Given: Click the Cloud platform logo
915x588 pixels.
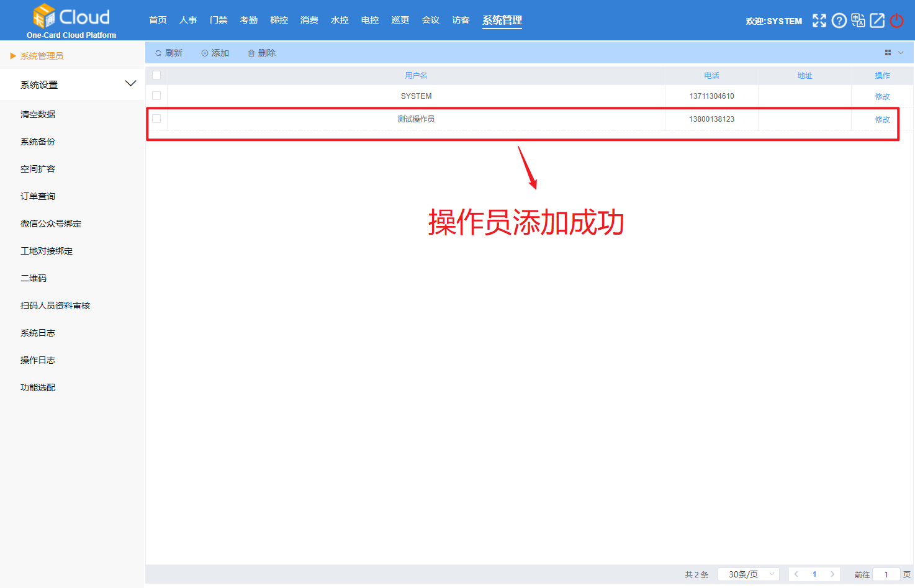Looking at the screenshot, I should (70, 15).
